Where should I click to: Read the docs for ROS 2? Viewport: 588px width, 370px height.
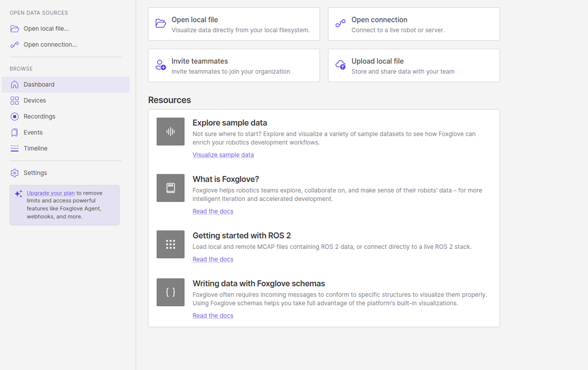coord(213,259)
